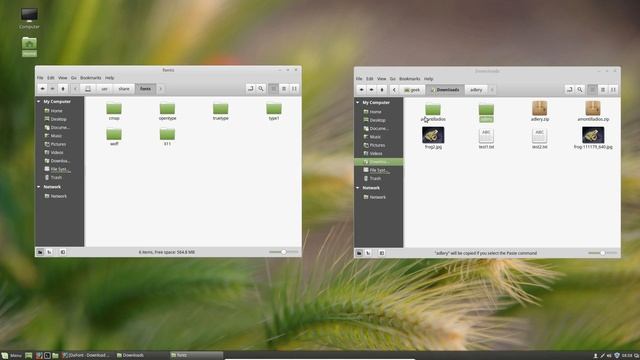Click the 'geek' path button in Downloads window

(x=412, y=90)
